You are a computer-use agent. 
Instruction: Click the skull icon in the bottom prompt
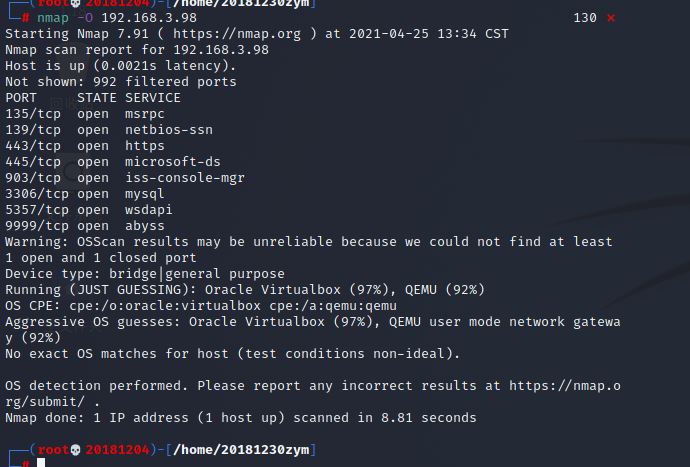(x=77, y=450)
